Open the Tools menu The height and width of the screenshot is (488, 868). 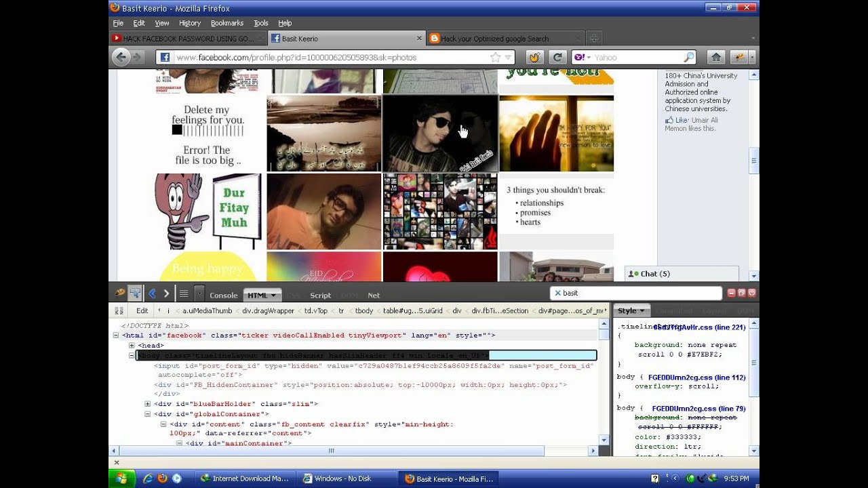(261, 23)
